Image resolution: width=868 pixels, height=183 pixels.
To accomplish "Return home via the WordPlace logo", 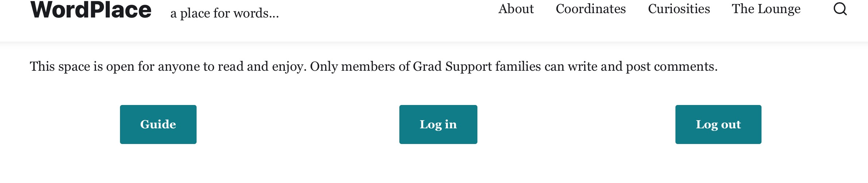I will (91, 10).
